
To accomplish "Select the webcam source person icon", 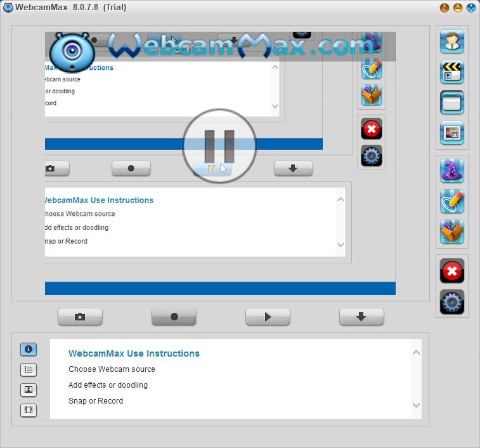I will click(452, 42).
